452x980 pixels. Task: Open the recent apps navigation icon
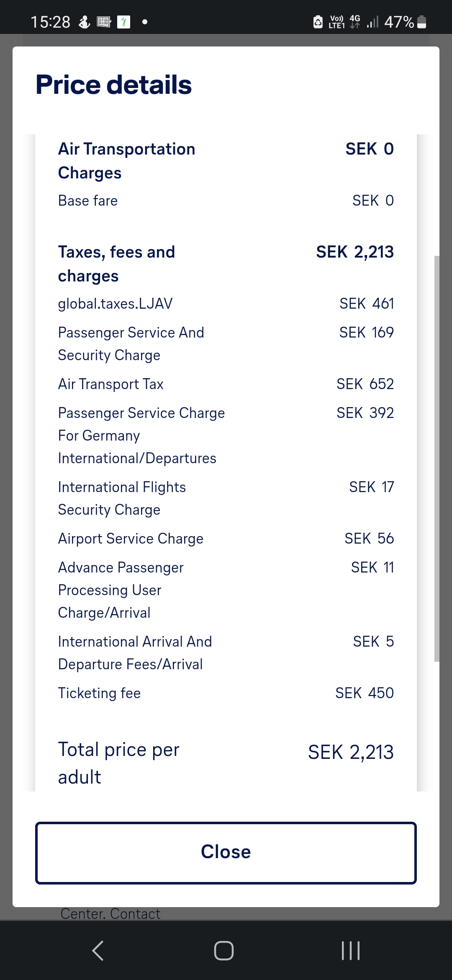tap(350, 950)
